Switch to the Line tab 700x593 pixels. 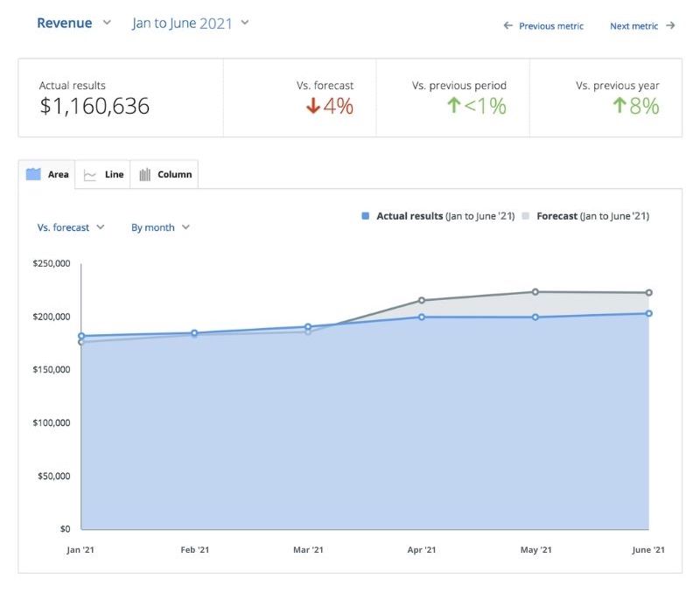[103, 175]
